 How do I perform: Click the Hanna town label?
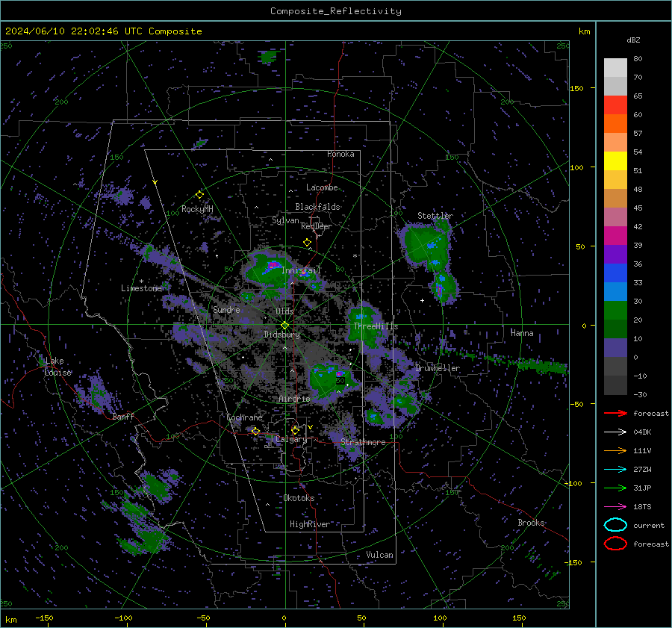click(522, 333)
